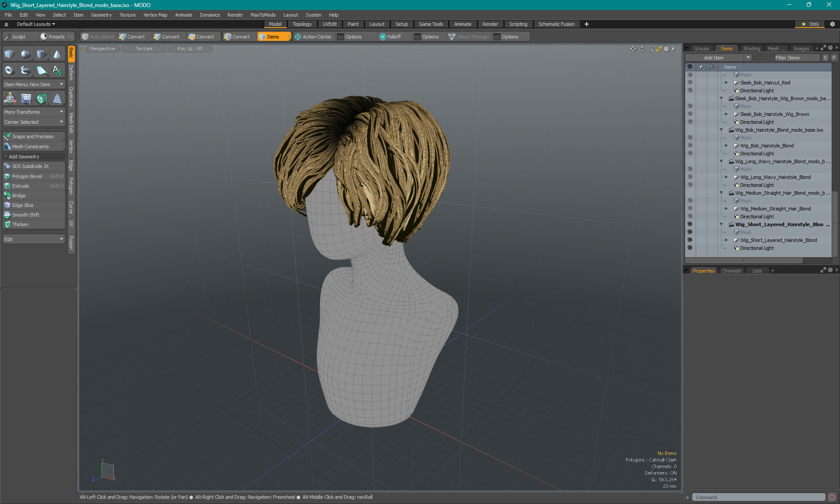Click the viewport pan arrows icon
Image resolution: width=840 pixels, height=504 pixels.
(633, 49)
